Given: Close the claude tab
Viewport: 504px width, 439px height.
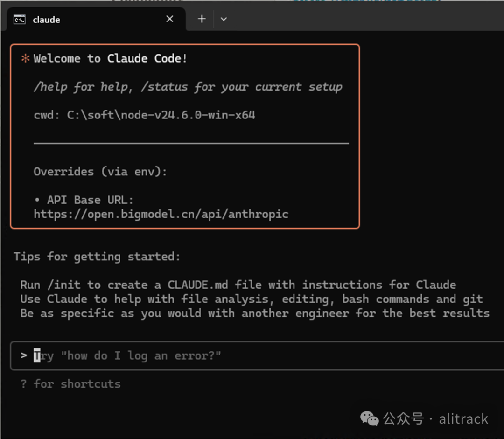Looking at the screenshot, I should point(170,19).
